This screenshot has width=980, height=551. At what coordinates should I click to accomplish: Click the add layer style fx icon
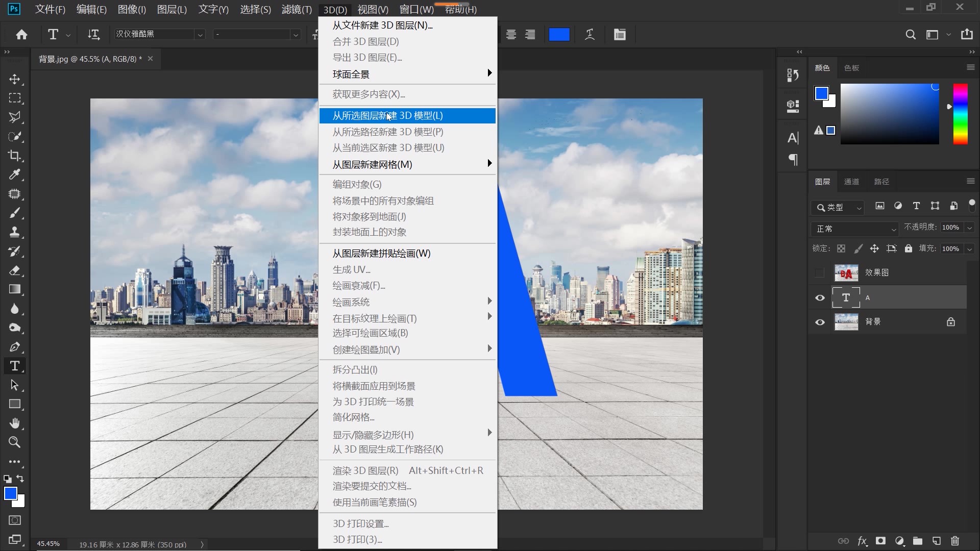tap(862, 541)
